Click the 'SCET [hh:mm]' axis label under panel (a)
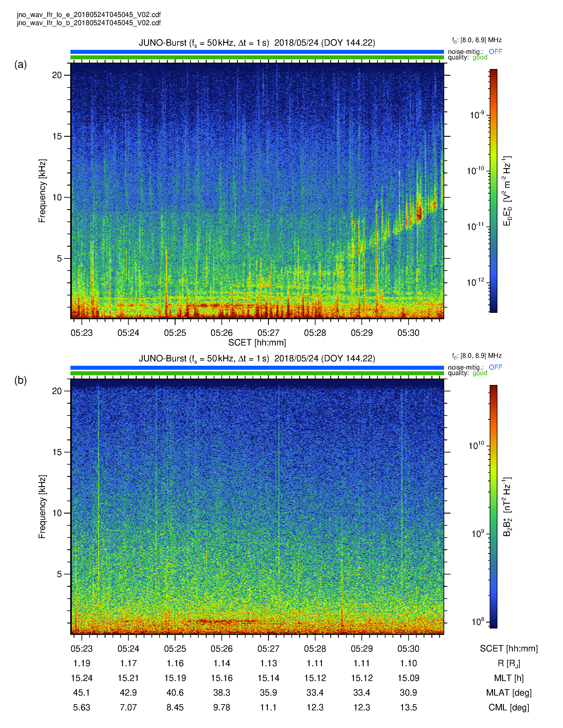563x728 pixels. (257, 343)
